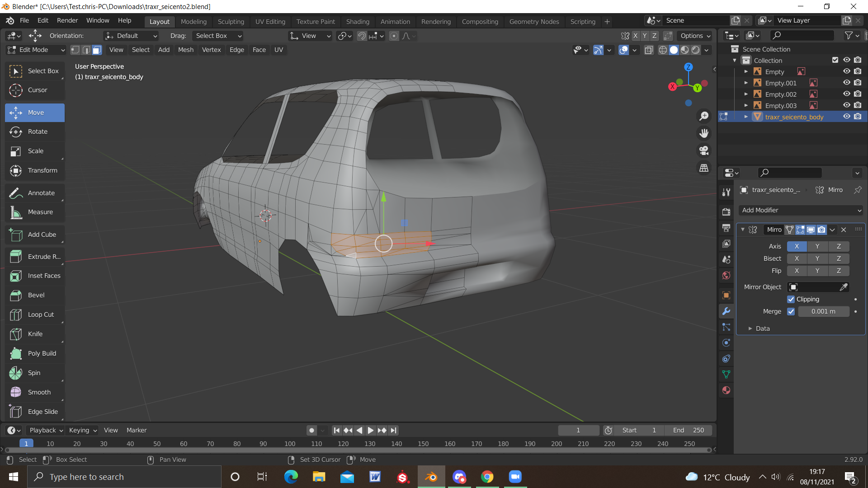868x488 pixels.
Task: Select the Scale tool
Action: coord(35,151)
